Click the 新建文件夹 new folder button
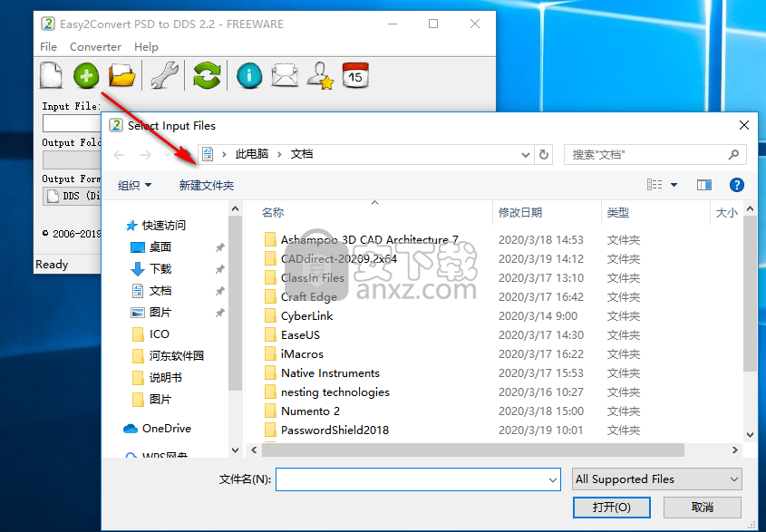Viewport: 766px width, 532px height. point(206,185)
